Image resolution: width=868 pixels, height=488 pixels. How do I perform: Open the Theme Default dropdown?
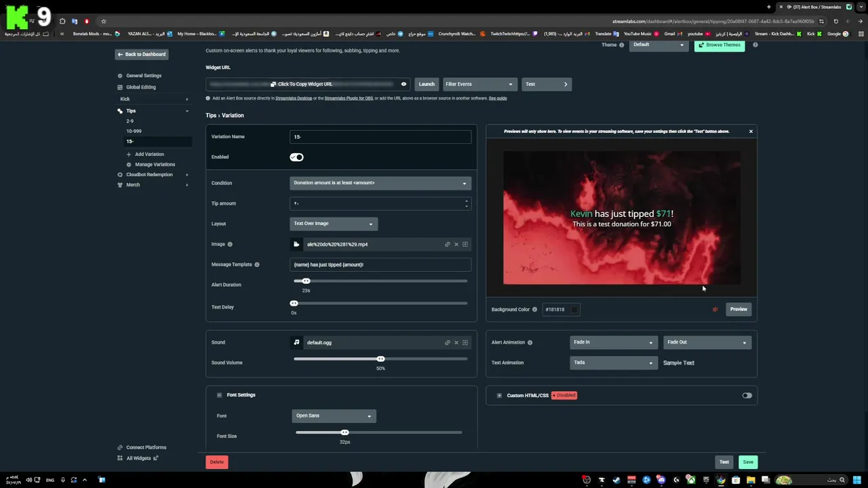point(658,45)
